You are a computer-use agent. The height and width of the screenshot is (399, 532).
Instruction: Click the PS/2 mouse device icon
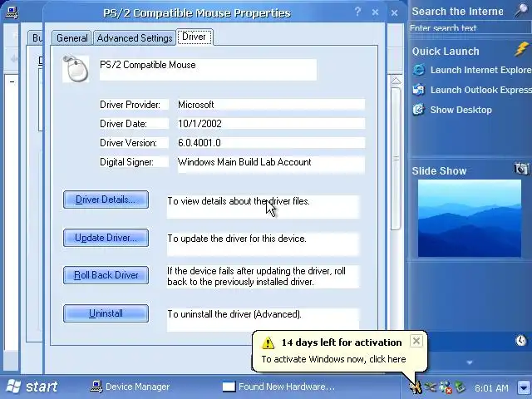(x=76, y=69)
